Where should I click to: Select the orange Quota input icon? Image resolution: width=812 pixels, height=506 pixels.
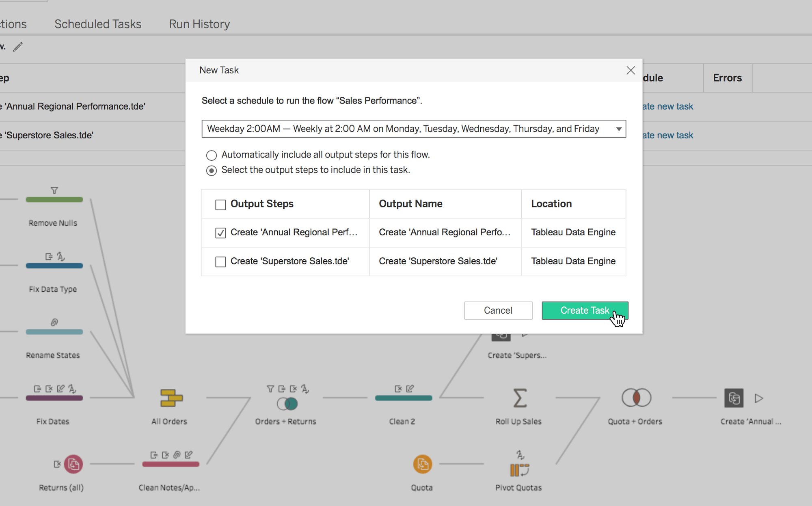click(x=422, y=464)
